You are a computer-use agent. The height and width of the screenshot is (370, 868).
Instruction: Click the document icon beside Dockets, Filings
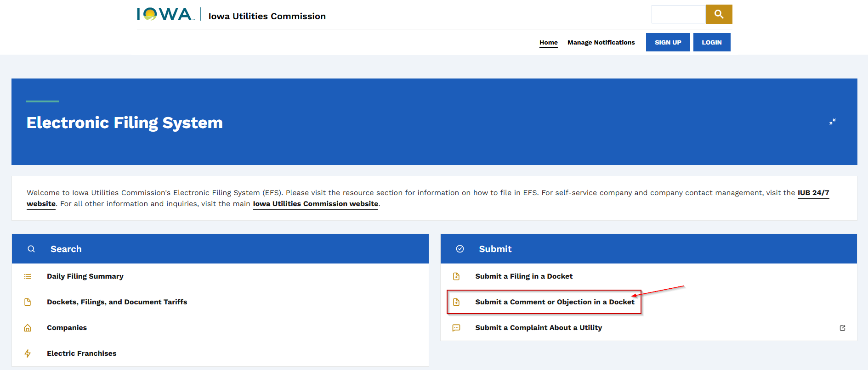(x=28, y=302)
